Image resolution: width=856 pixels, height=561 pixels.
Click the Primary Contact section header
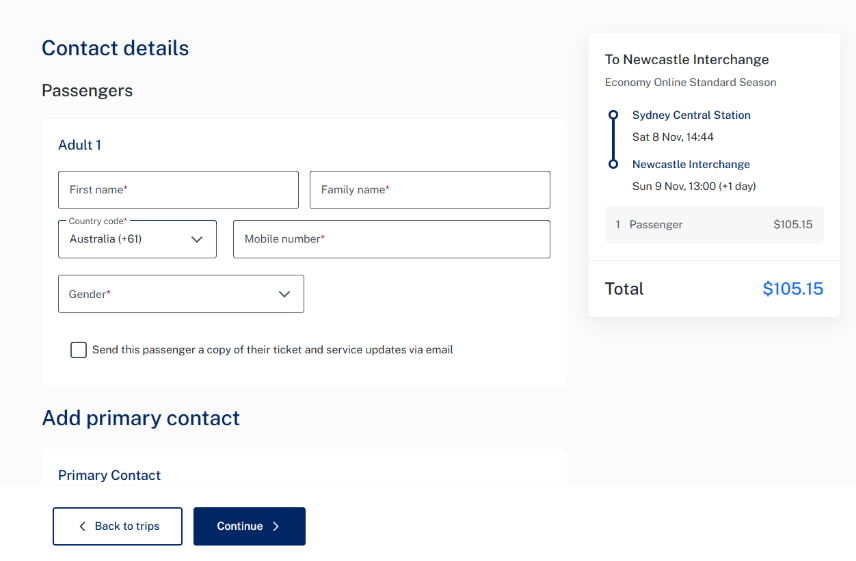click(109, 475)
